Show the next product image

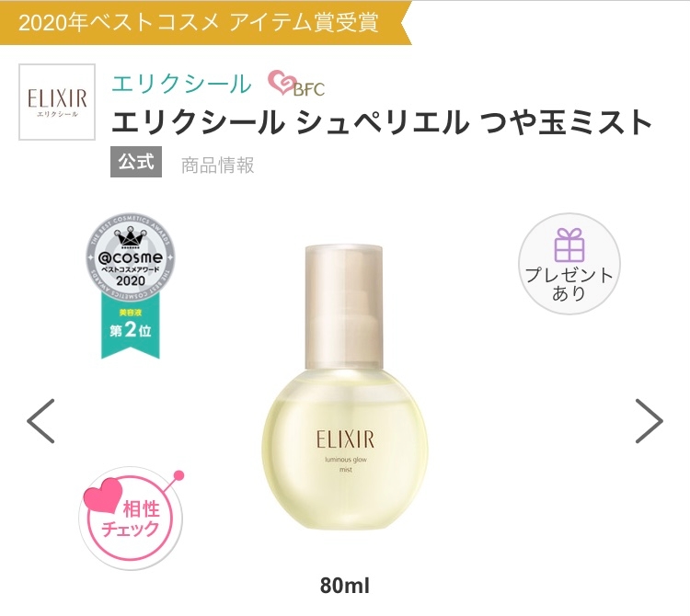coord(650,421)
